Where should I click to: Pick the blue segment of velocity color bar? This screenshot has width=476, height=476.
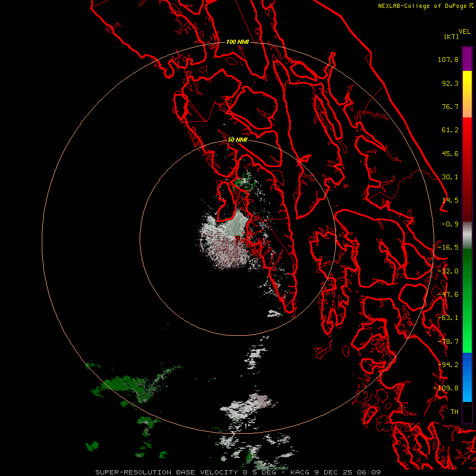coord(467,377)
